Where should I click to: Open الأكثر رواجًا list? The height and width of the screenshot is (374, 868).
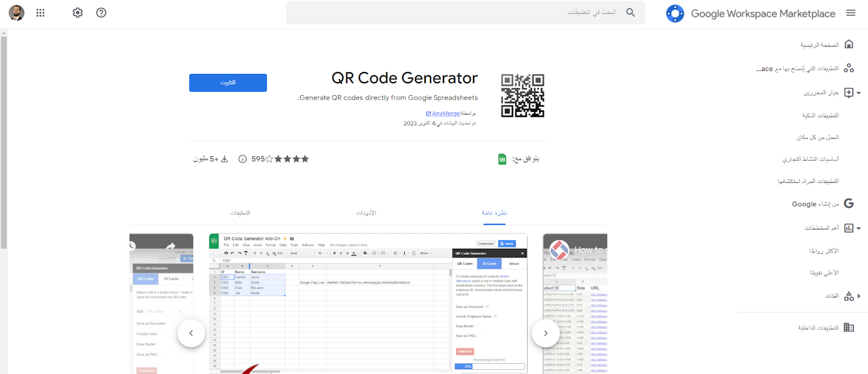pyautogui.click(x=824, y=251)
